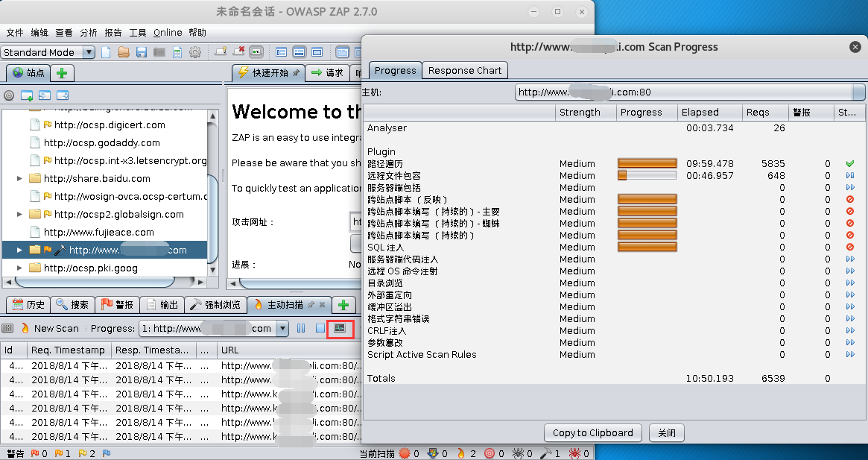Click the 路径遍历 progress bar
The width and height of the screenshot is (868, 460).
[647, 163]
